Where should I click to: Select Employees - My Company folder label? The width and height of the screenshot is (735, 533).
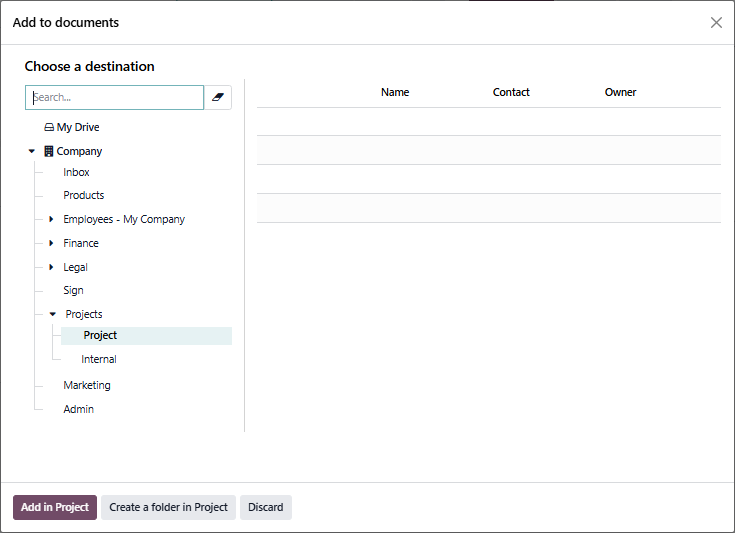coord(124,219)
